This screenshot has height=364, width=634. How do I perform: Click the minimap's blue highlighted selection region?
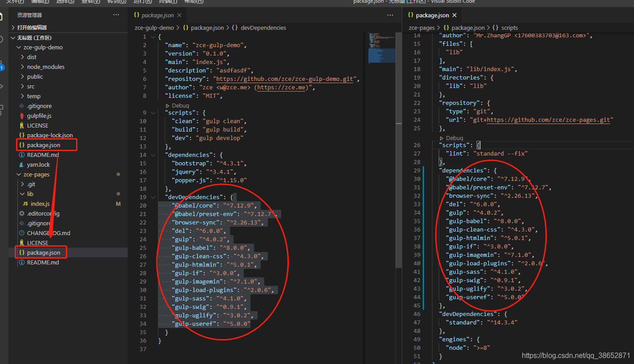click(381, 56)
